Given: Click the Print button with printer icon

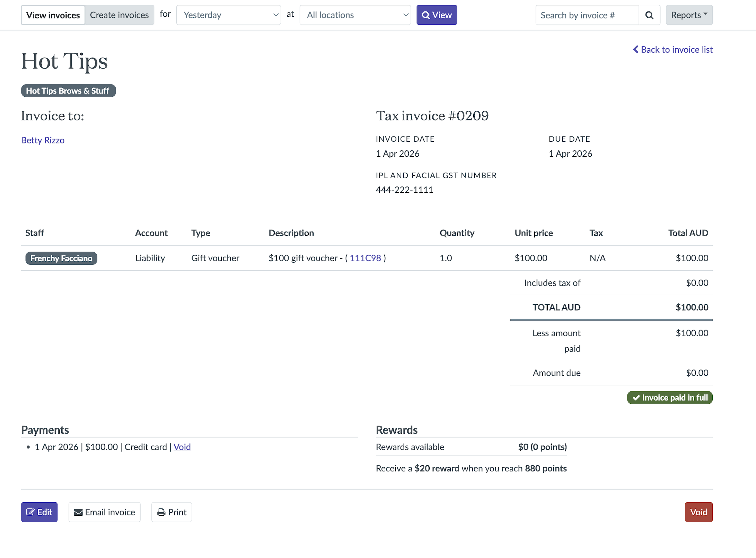Looking at the screenshot, I should tap(172, 512).
